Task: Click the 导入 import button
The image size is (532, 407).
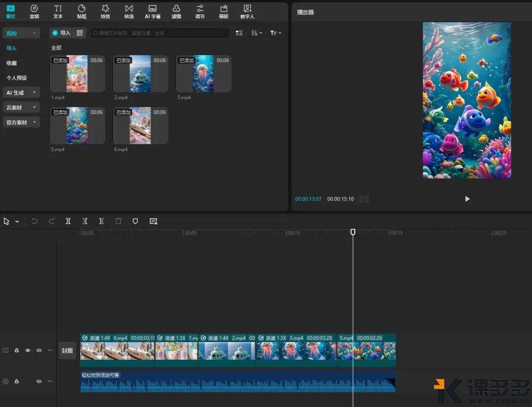Action: 62,33
